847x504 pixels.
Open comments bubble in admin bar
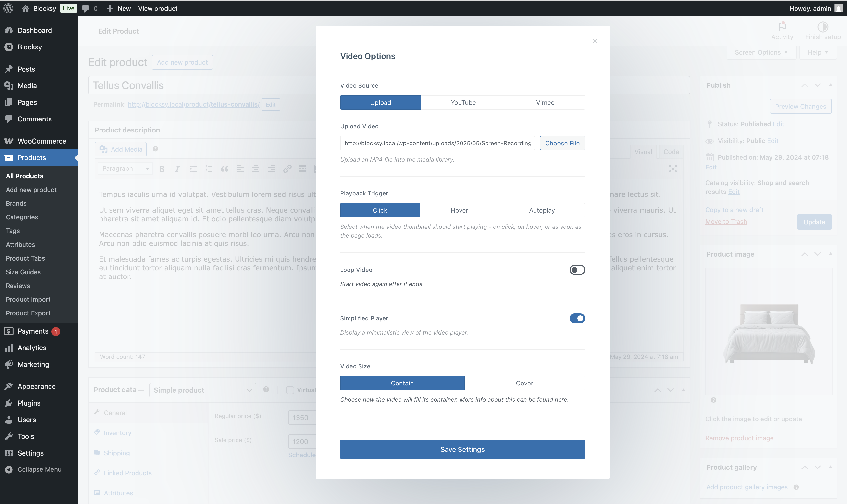pos(86,8)
